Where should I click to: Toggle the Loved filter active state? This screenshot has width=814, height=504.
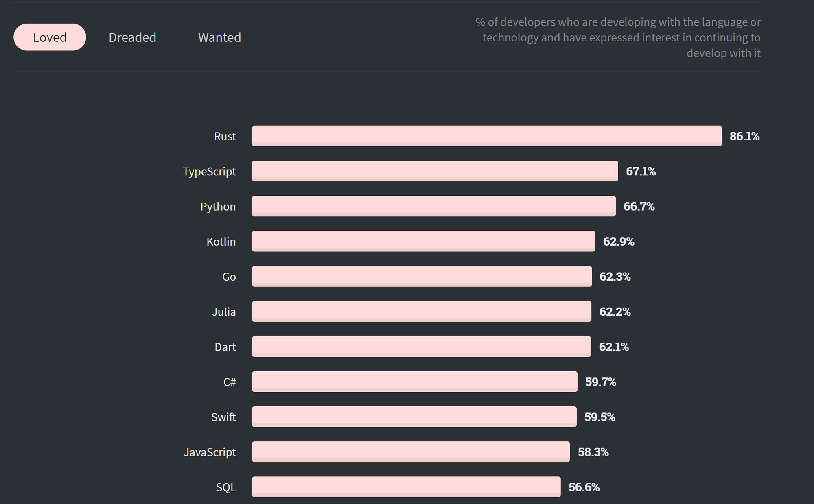50,37
